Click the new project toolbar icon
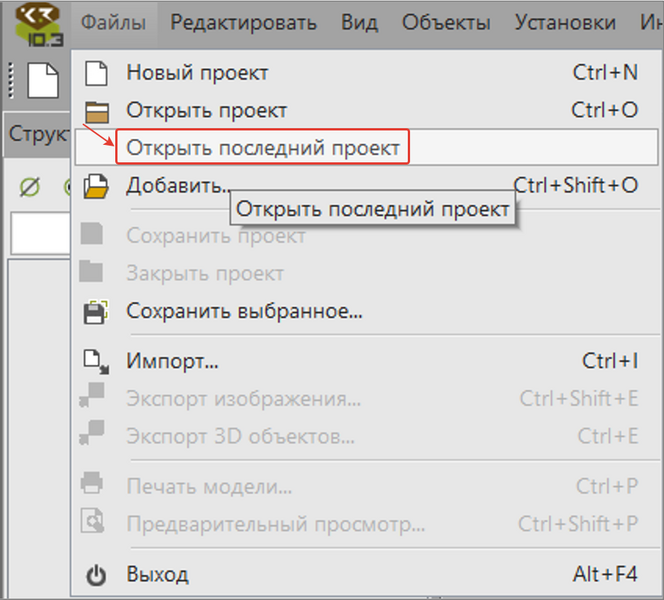This screenshot has height=600, width=664. coord(43,80)
